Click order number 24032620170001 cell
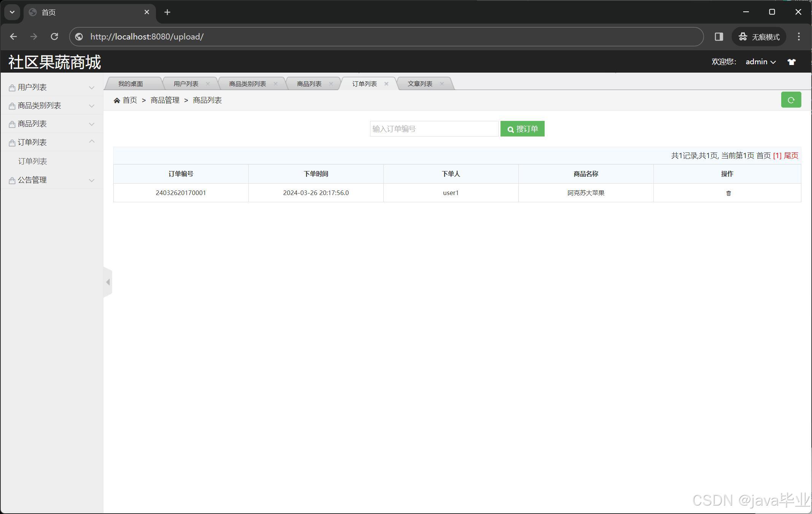Screen dimensions: 812x514 (x=181, y=193)
